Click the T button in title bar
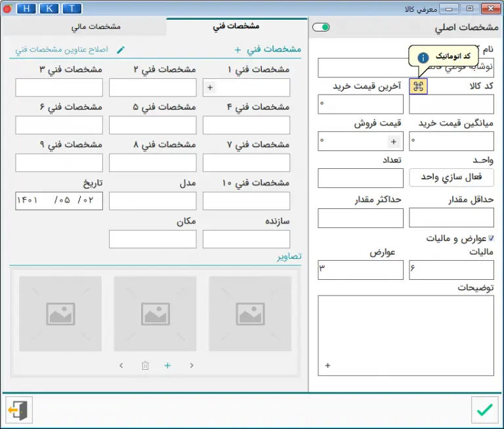Image resolution: width=504 pixels, height=429 pixels. click(x=72, y=9)
